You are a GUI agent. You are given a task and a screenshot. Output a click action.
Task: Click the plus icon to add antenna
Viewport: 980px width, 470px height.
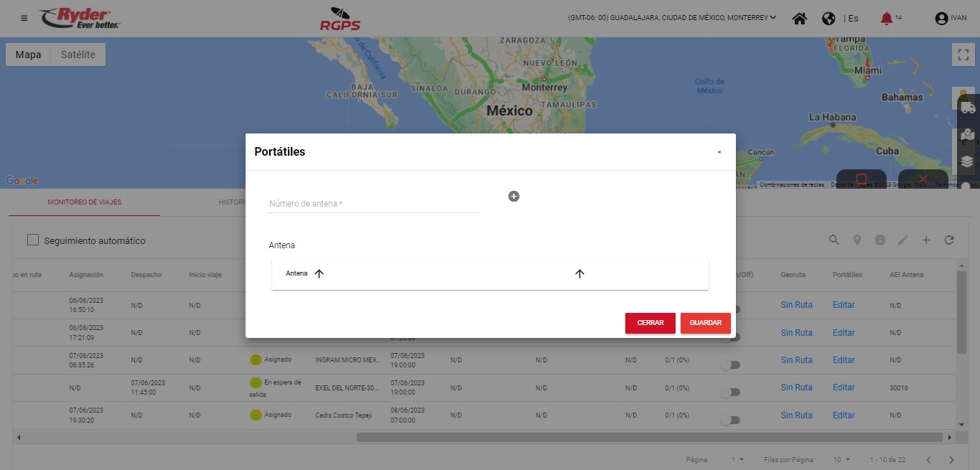click(514, 196)
